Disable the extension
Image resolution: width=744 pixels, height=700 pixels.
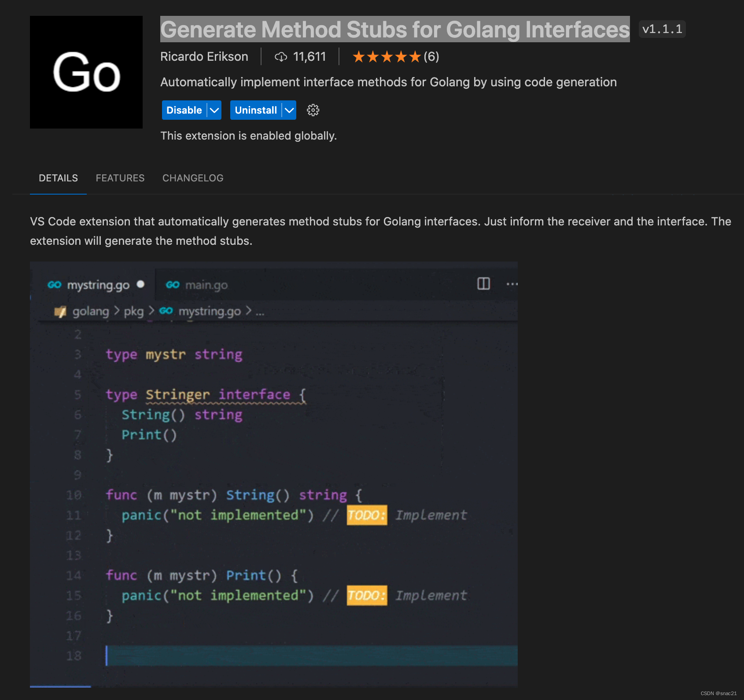point(184,110)
